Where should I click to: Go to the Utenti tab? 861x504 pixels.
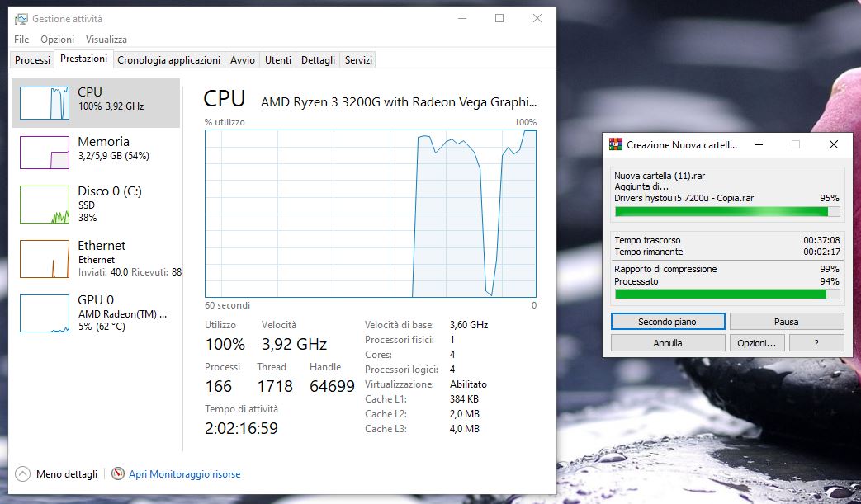pos(278,59)
